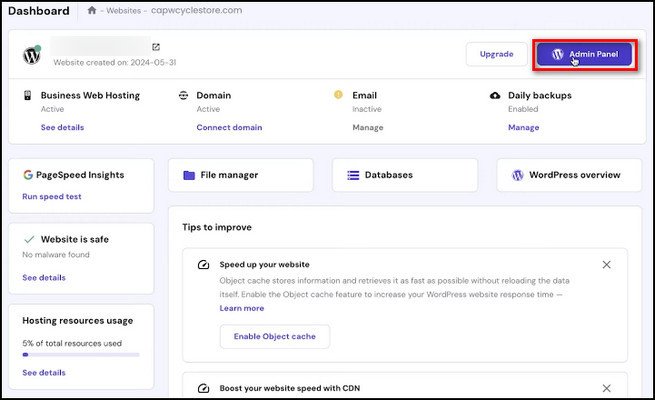The image size is (655, 400).
Task: Open the external link icon beside site name
Action: pos(156,46)
